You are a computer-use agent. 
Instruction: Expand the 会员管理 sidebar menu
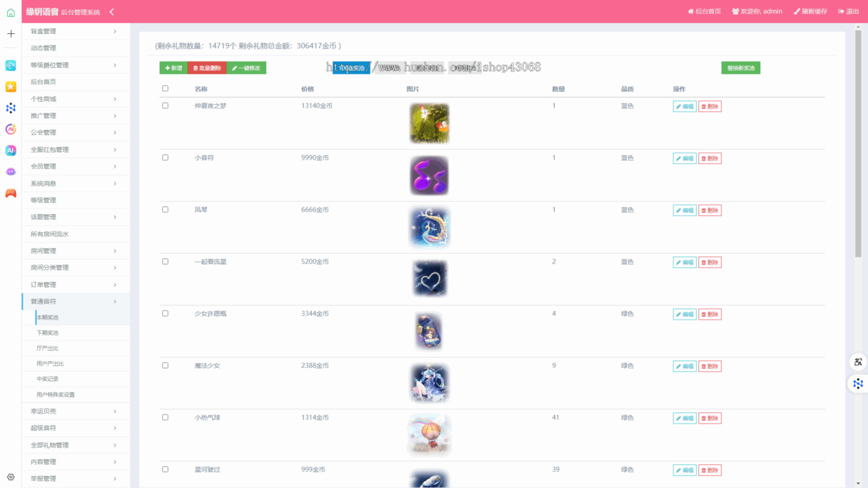(x=76, y=166)
